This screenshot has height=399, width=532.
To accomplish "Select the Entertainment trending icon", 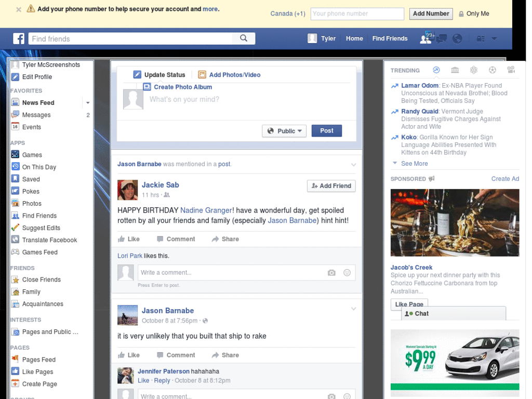I will pyautogui.click(x=511, y=70).
